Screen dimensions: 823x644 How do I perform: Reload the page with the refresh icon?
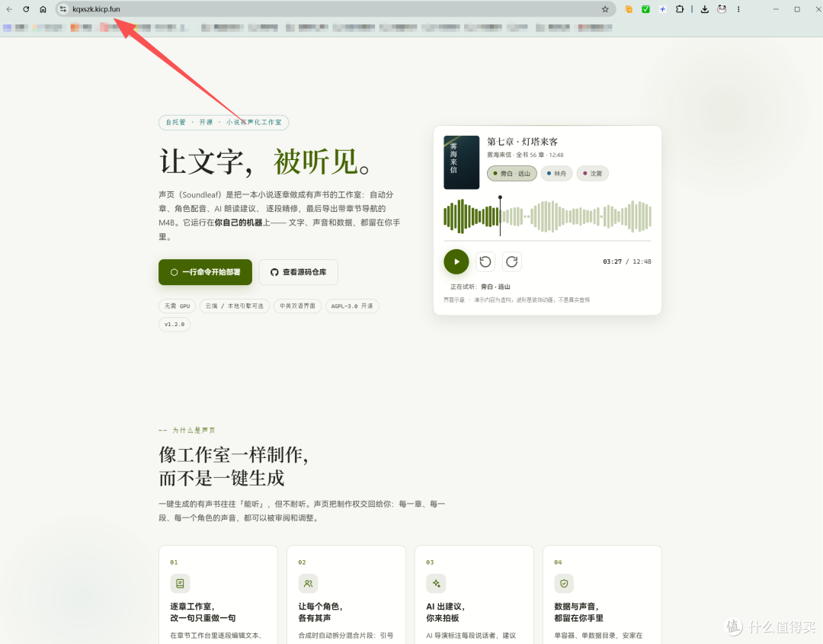[x=26, y=9]
